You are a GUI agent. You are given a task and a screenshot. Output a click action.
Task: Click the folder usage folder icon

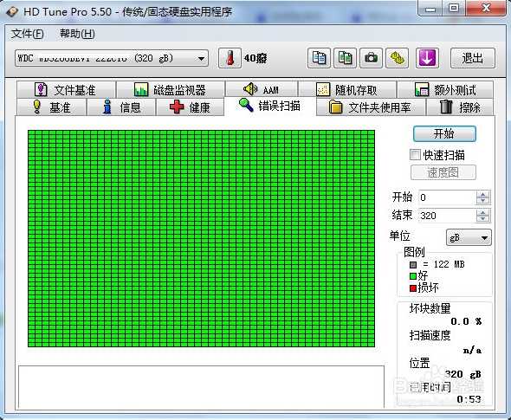(335, 107)
